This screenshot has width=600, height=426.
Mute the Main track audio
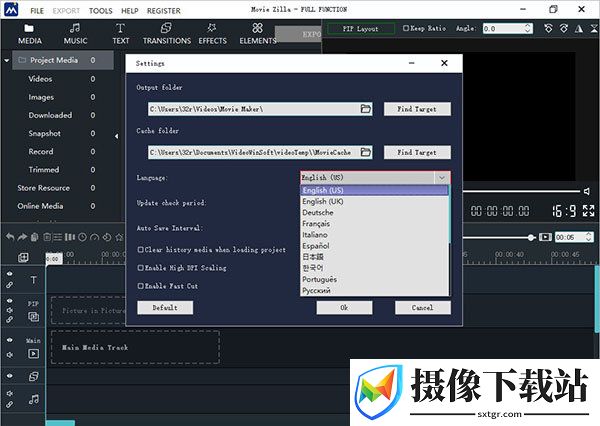pyautogui.click(x=10, y=355)
